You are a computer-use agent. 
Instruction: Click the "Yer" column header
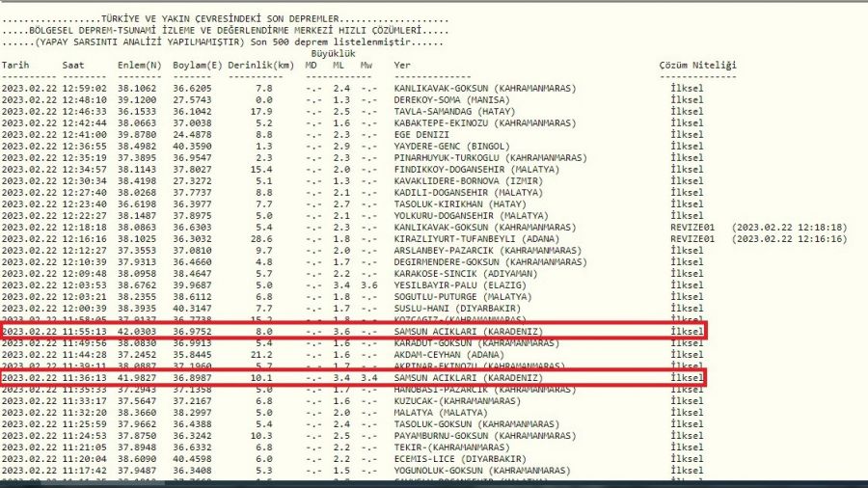(402, 66)
